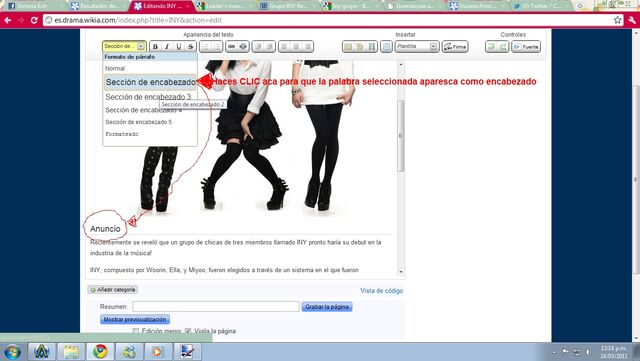
Task: Apply strikethrough formatting in the editor toolbar
Action: tap(191, 47)
